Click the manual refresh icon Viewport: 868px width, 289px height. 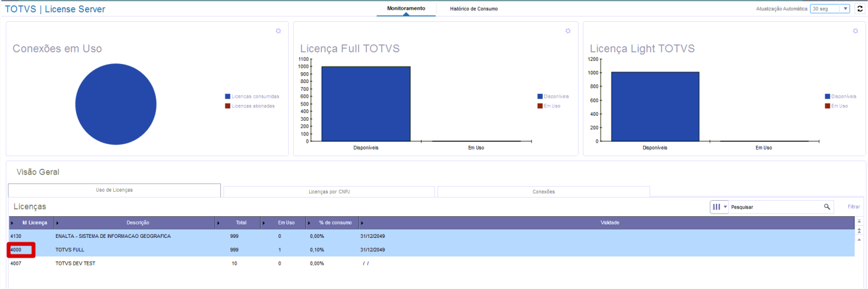859,9
